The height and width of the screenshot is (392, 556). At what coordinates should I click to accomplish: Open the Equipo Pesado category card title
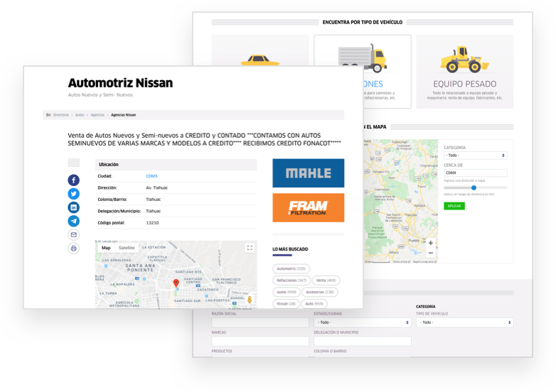pyautogui.click(x=464, y=84)
